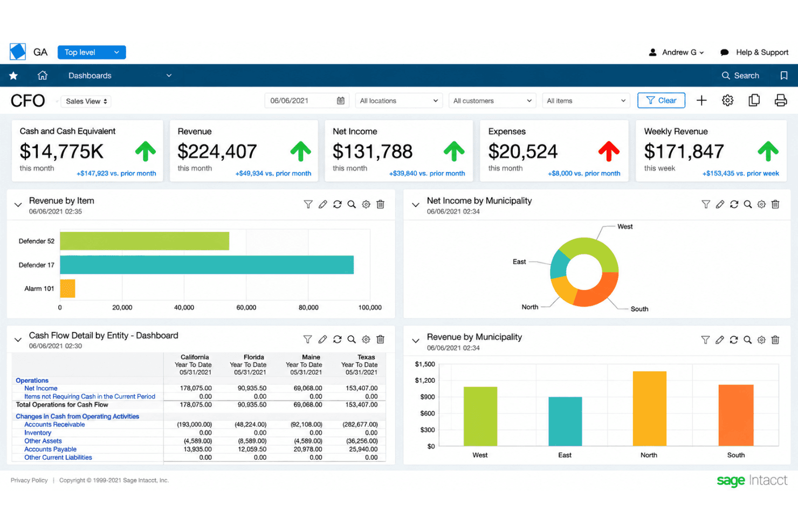Refresh Net Income by Municipality panel
798x532 pixels.
(734, 204)
